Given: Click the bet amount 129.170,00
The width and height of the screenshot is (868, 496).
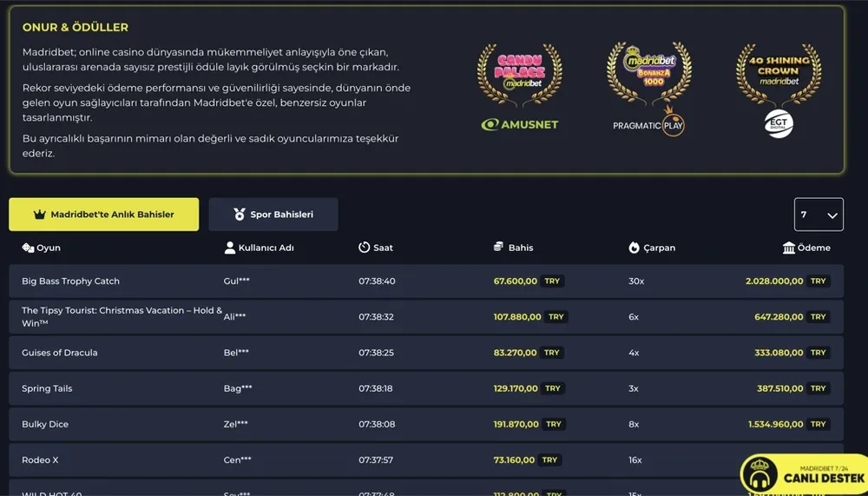Looking at the screenshot, I should 516,388.
